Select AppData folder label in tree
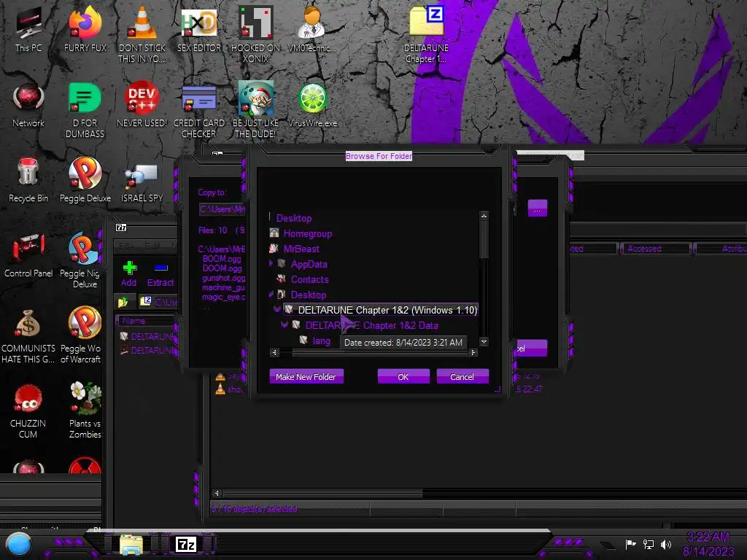This screenshot has width=747, height=560. tap(309, 264)
